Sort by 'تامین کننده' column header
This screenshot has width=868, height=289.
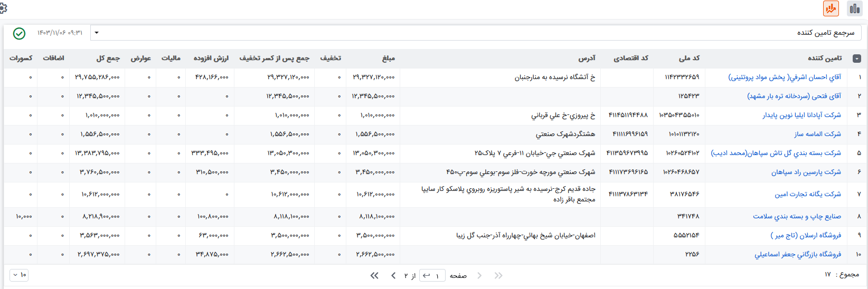point(824,58)
